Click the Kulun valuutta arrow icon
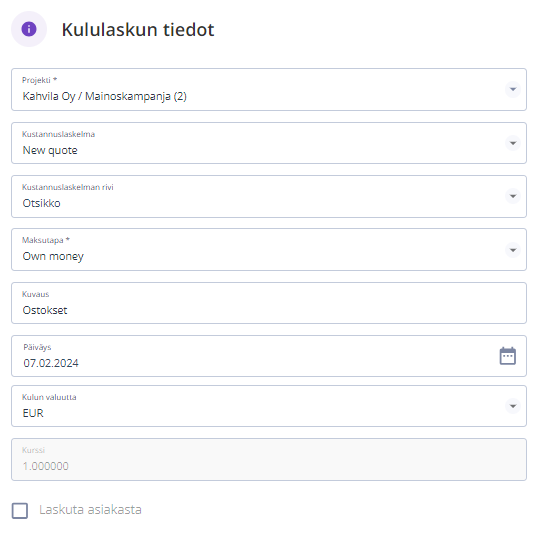The height and width of the screenshot is (538, 541). tap(513, 406)
